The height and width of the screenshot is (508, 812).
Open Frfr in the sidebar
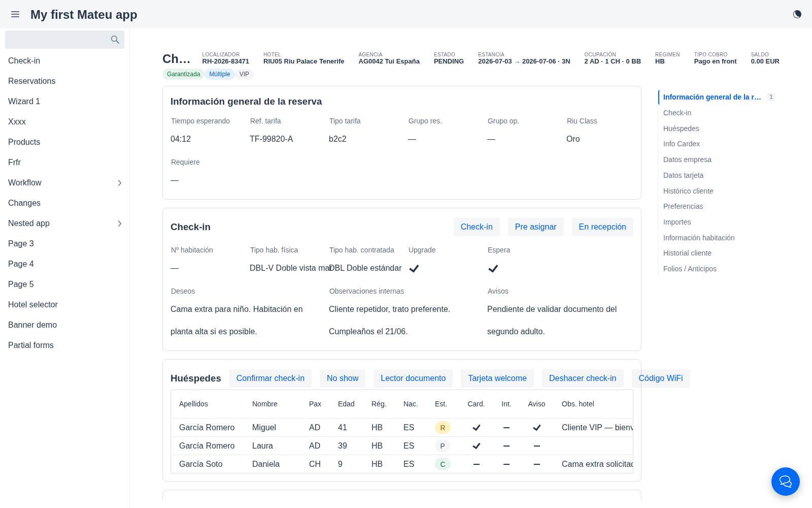point(64,163)
